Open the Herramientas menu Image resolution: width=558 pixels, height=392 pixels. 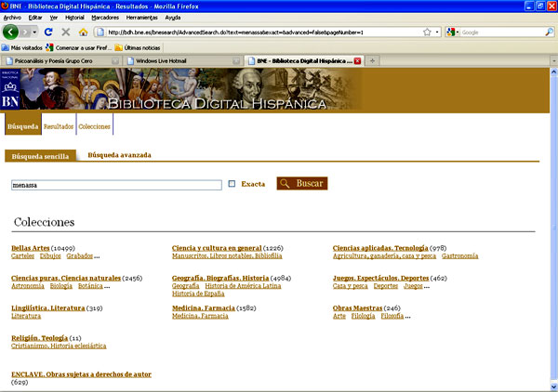coord(142,18)
